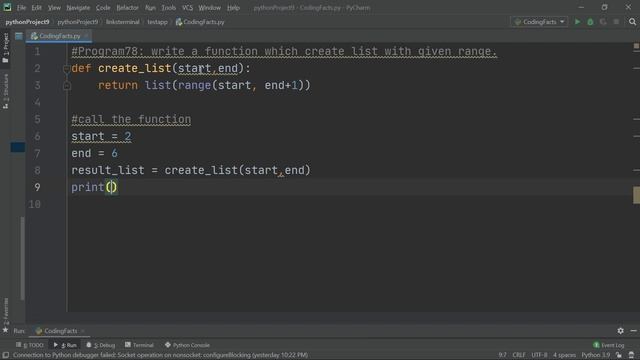Click the Run with Coverage icon
640x360 pixels.
pyautogui.click(x=603, y=22)
